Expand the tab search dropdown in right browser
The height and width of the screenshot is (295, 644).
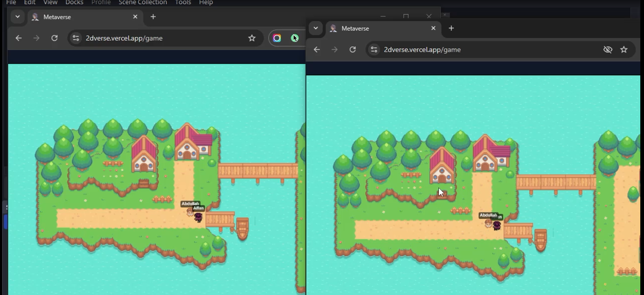point(315,28)
